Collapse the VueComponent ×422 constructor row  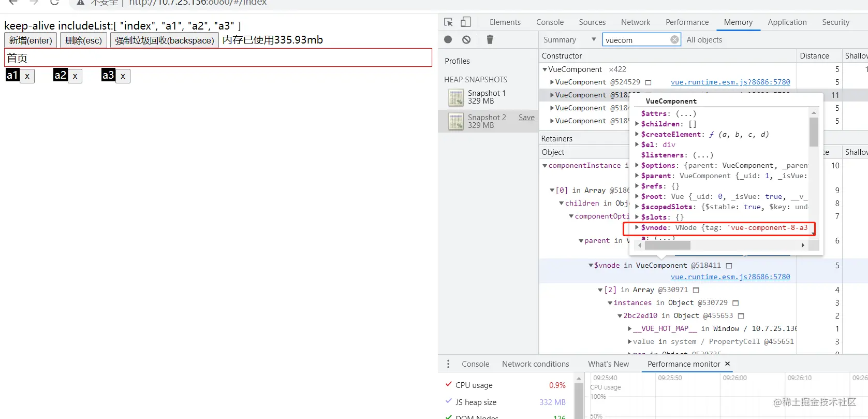[x=545, y=69]
